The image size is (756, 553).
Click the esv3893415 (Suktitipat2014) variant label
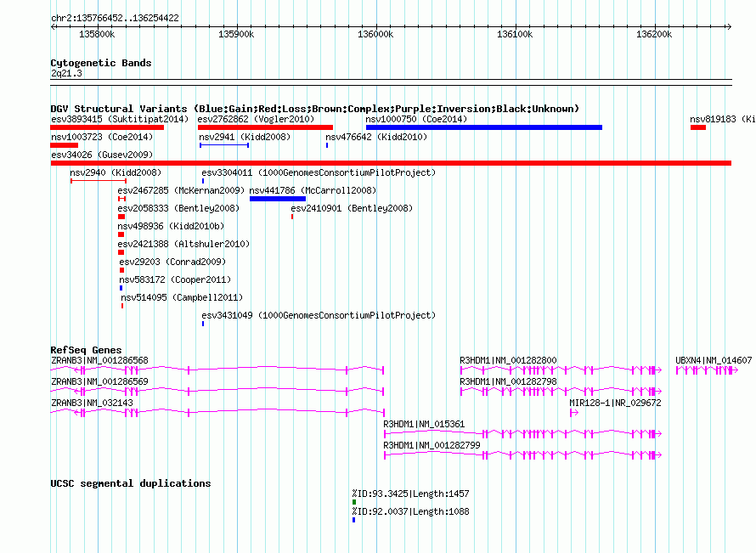[120, 119]
